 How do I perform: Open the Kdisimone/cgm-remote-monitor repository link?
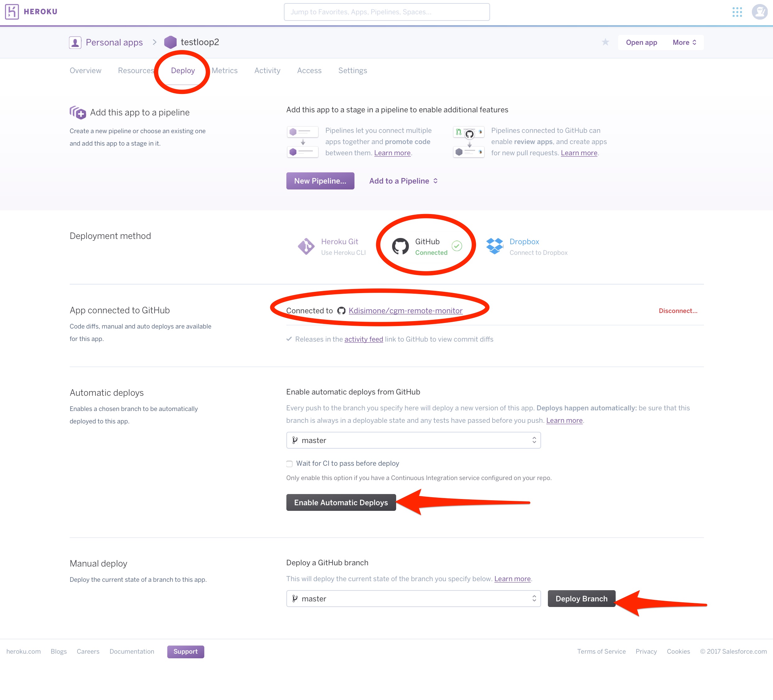click(406, 311)
